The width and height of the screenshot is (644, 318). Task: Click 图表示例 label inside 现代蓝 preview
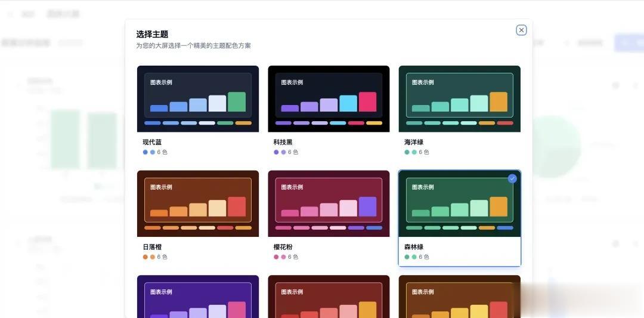161,82
